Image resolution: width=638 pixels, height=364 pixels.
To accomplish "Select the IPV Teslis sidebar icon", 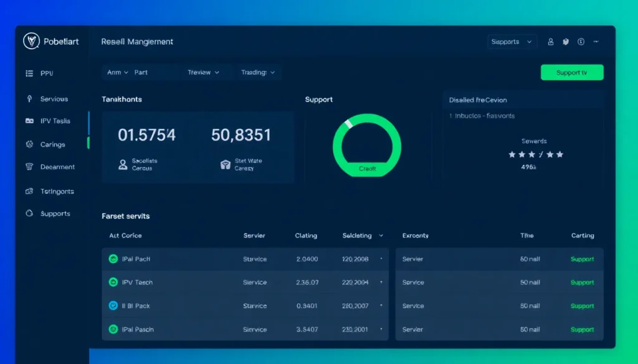I will click(29, 121).
